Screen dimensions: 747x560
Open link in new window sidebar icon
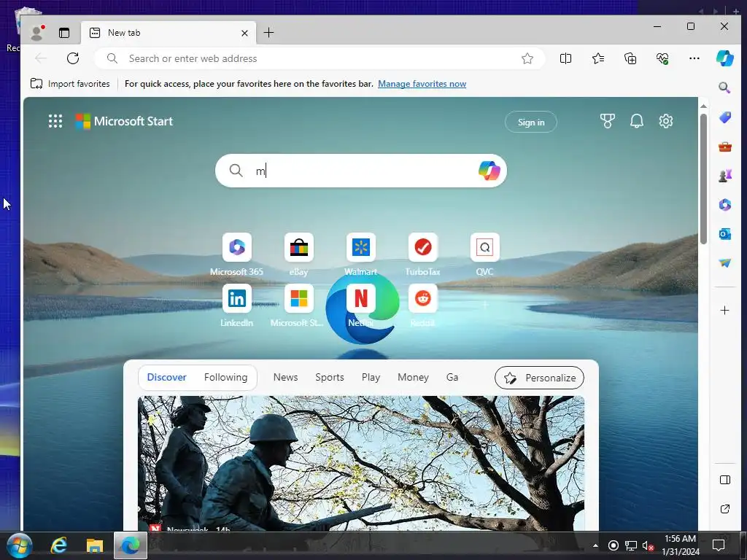click(x=724, y=509)
